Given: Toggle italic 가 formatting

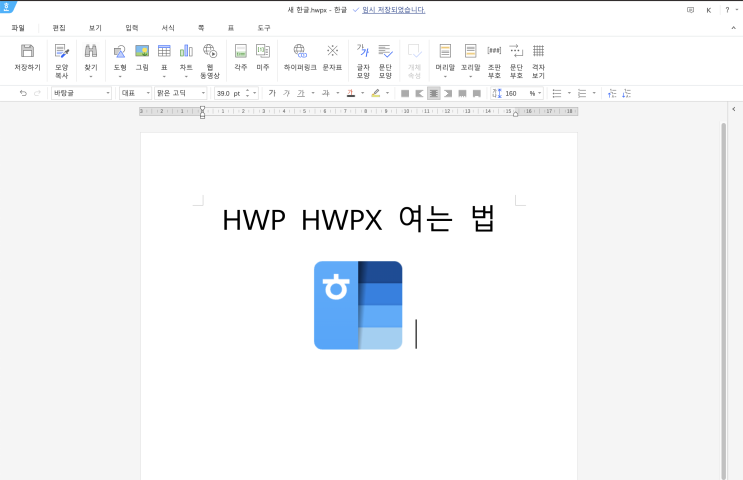Looking at the screenshot, I should 286,93.
